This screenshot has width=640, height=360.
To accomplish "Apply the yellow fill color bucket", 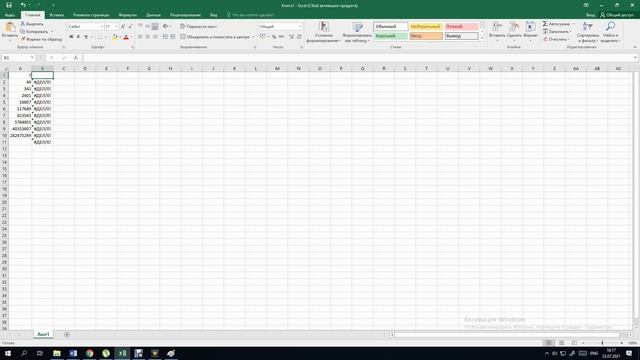I will click(x=115, y=37).
